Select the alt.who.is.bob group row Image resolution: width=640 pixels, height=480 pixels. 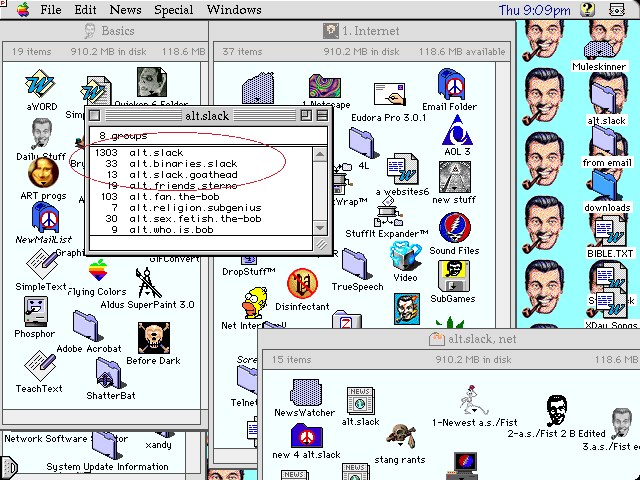pyautogui.click(x=201, y=230)
